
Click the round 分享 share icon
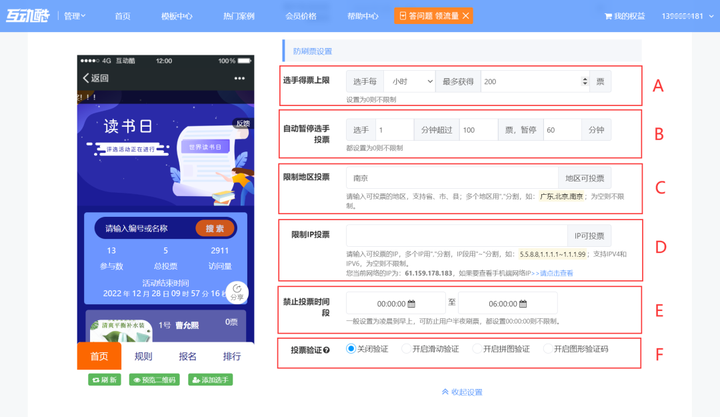(237, 292)
